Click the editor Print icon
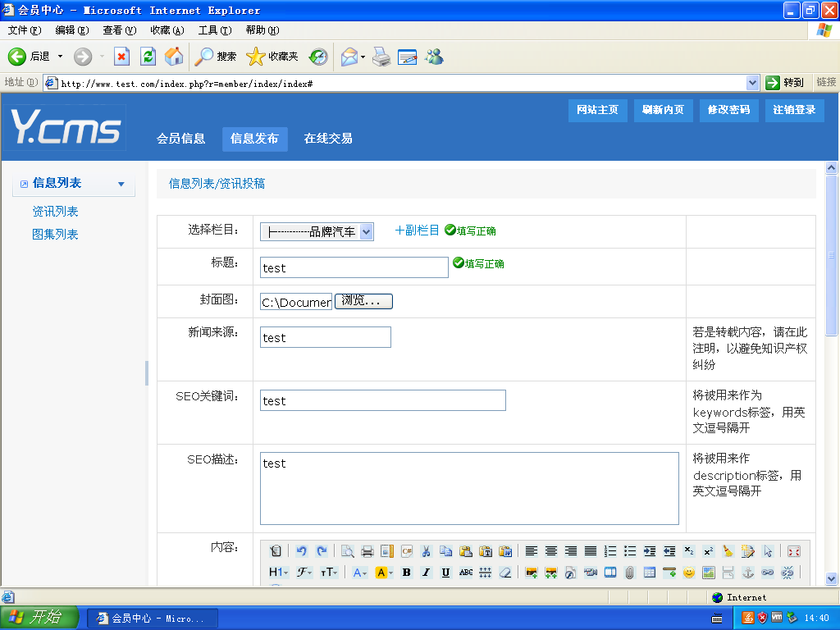The height and width of the screenshot is (630, 840). (367, 550)
